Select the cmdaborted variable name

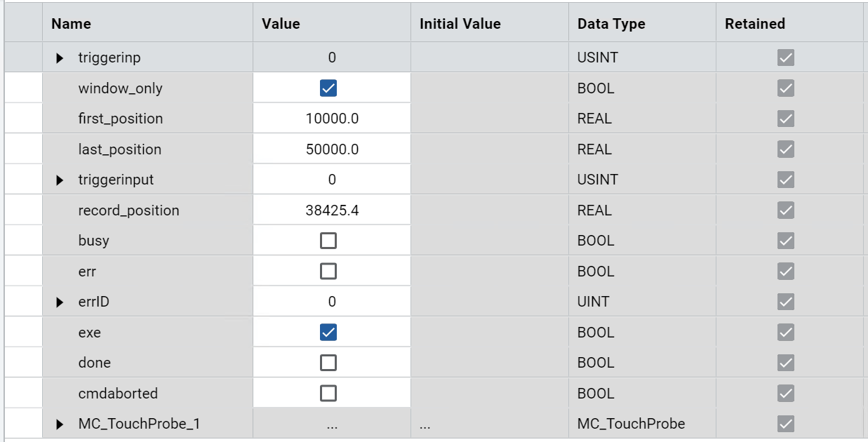pos(118,394)
